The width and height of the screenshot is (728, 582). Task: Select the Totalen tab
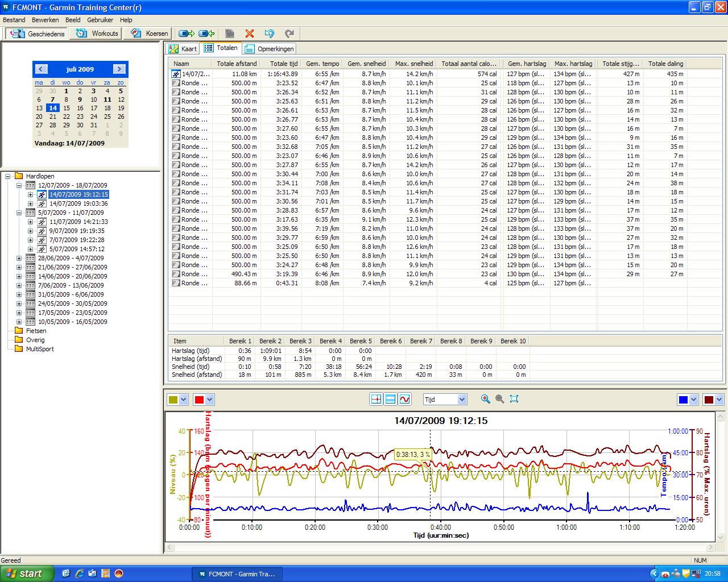(x=221, y=48)
